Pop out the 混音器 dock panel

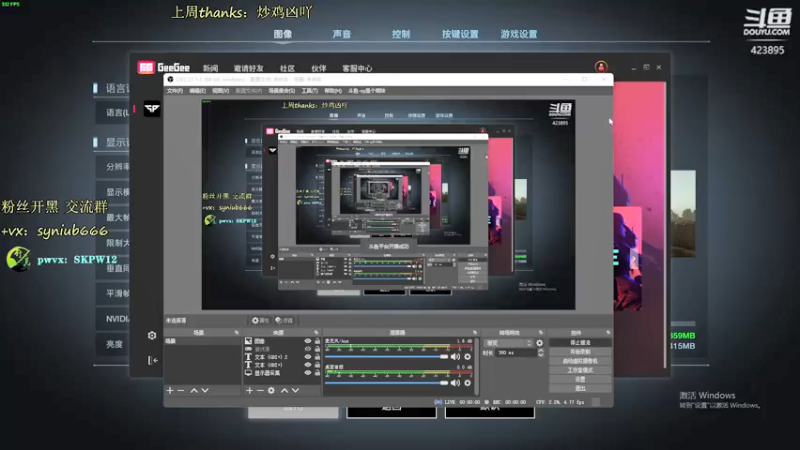pos(474,333)
